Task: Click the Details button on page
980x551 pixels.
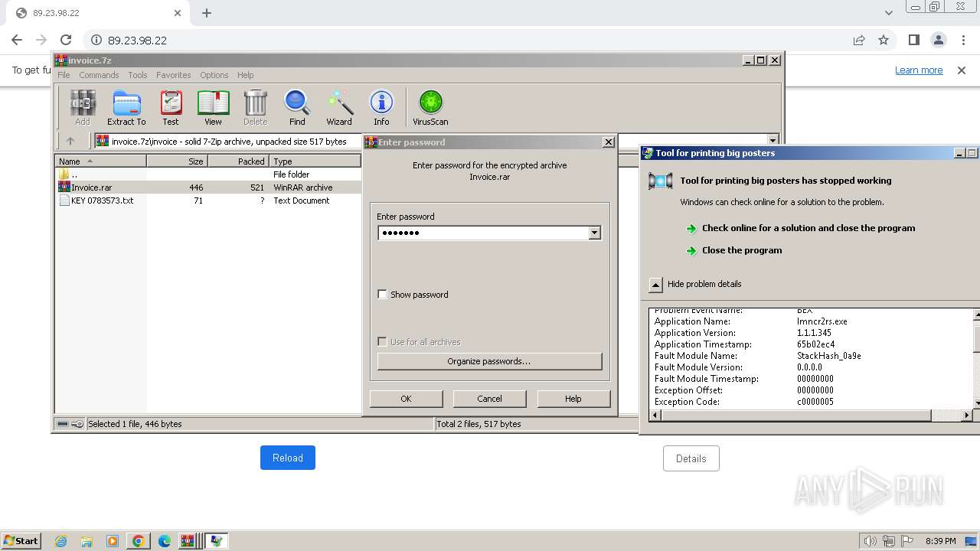Action: click(x=691, y=458)
